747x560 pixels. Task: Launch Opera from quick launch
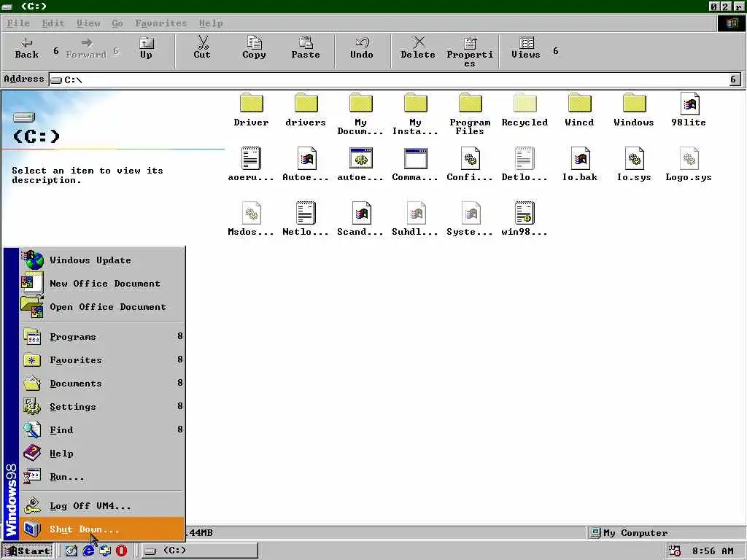[x=122, y=551]
